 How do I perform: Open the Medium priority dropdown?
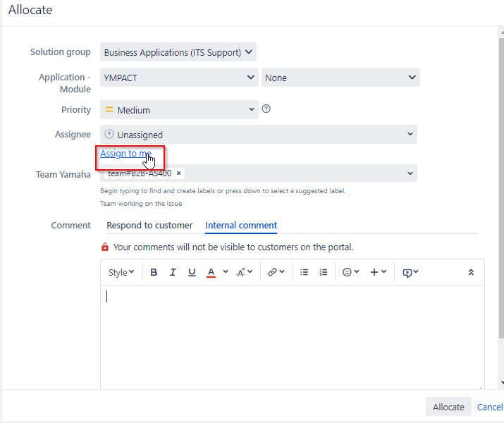click(x=179, y=110)
